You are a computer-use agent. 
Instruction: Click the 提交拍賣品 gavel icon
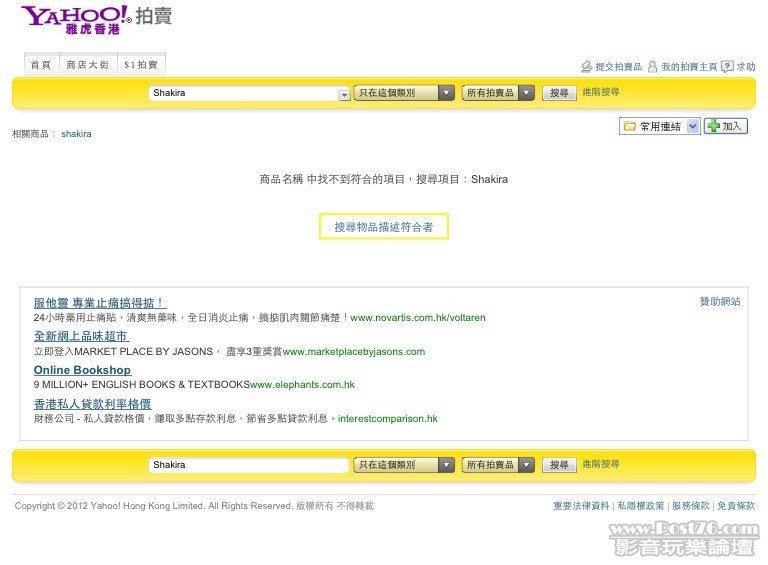[586, 67]
